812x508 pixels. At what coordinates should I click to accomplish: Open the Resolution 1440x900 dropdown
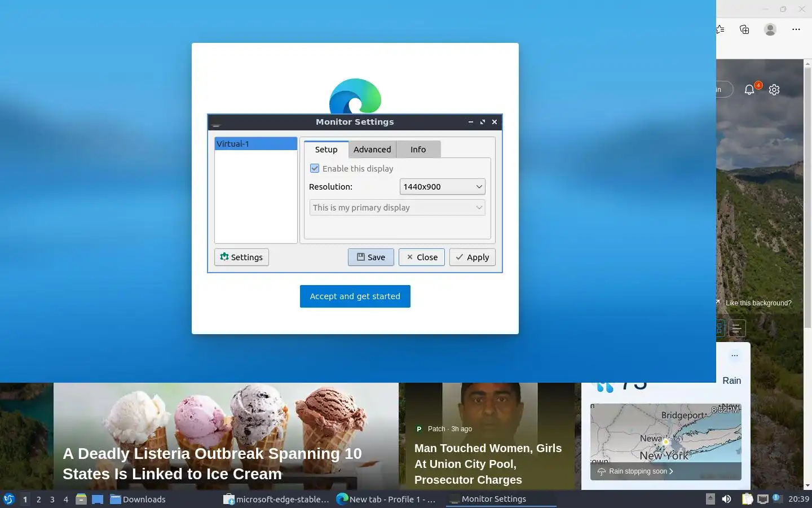pyautogui.click(x=442, y=187)
